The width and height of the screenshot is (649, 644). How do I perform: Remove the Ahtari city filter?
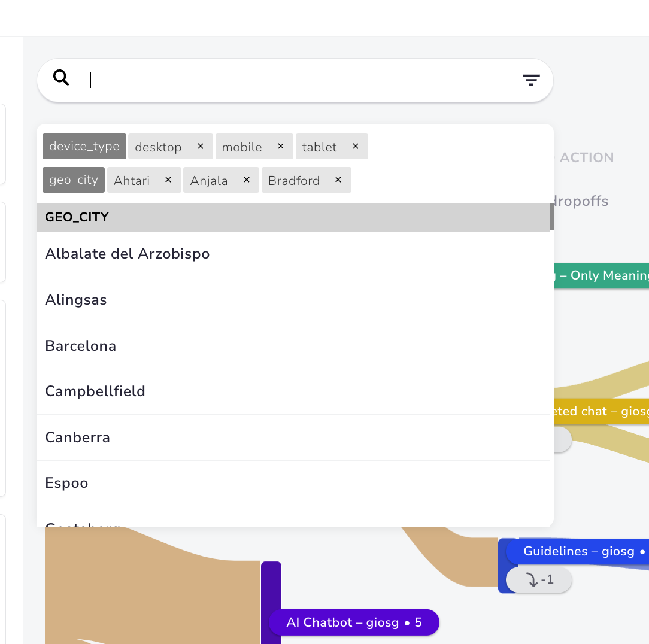168,180
